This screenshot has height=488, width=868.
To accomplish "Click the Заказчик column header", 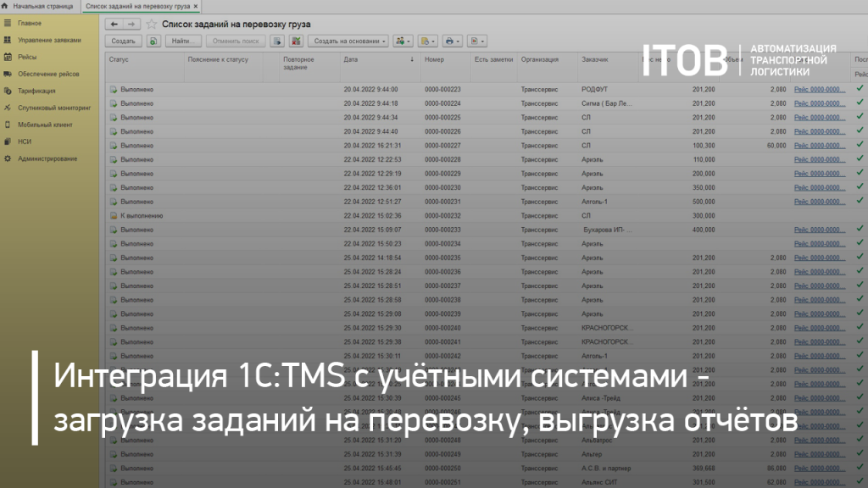I will click(608, 67).
